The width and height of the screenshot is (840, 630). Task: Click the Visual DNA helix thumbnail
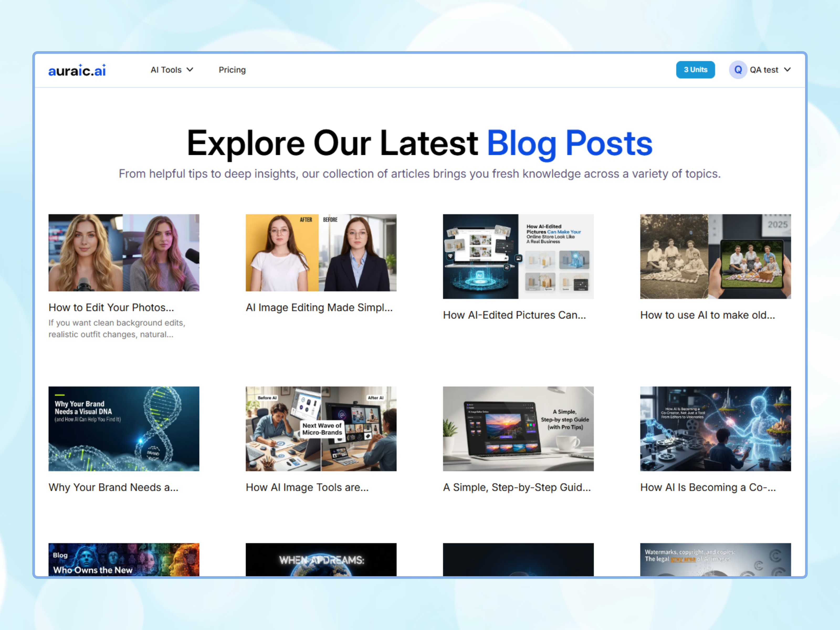coord(124,429)
